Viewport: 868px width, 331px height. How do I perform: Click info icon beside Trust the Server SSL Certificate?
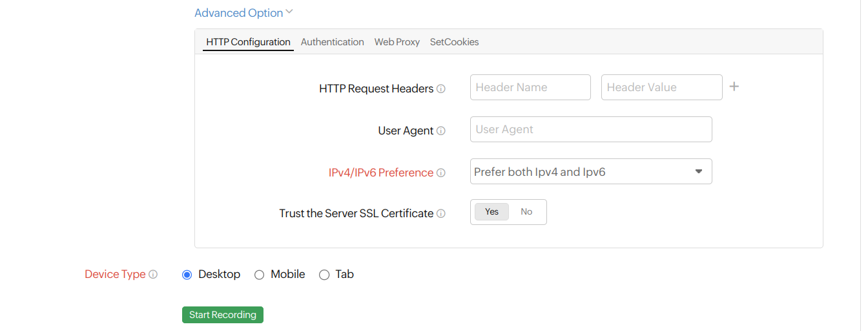(441, 214)
